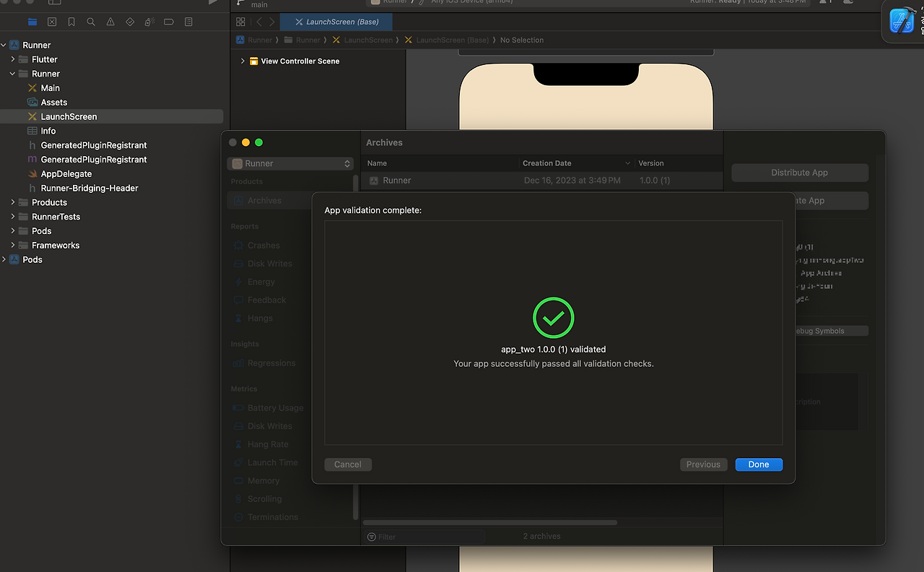The width and height of the screenshot is (924, 572).
Task: Go forward with the editor forward arrow
Action: (x=271, y=22)
